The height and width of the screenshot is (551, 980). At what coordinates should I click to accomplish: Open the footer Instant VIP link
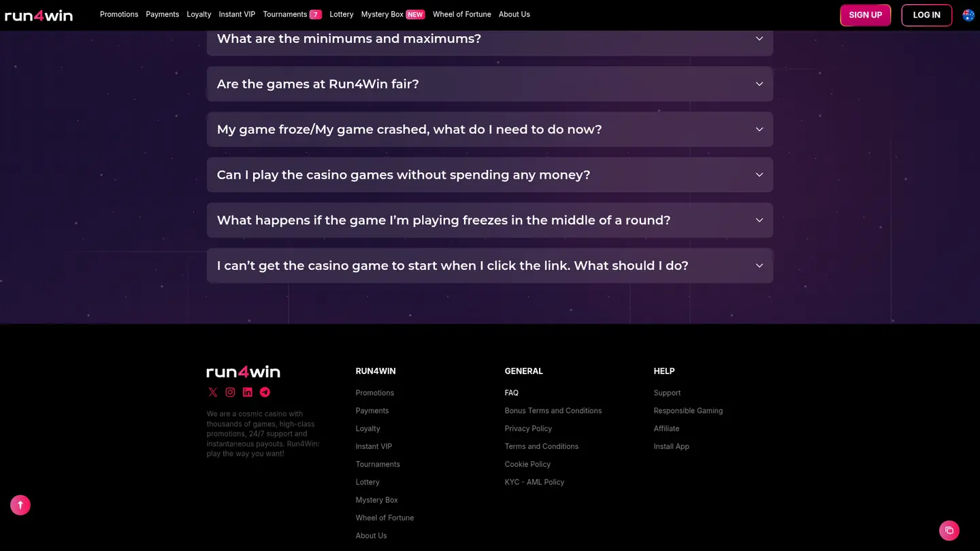(x=374, y=446)
